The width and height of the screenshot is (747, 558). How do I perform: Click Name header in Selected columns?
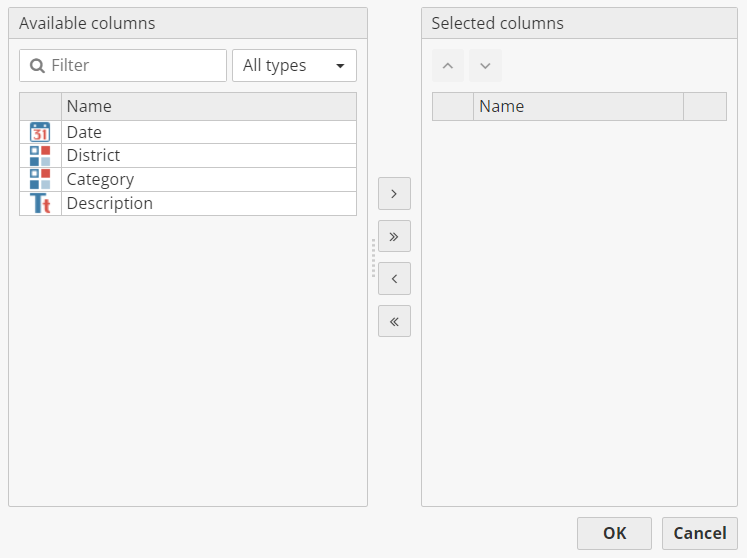[578, 106]
